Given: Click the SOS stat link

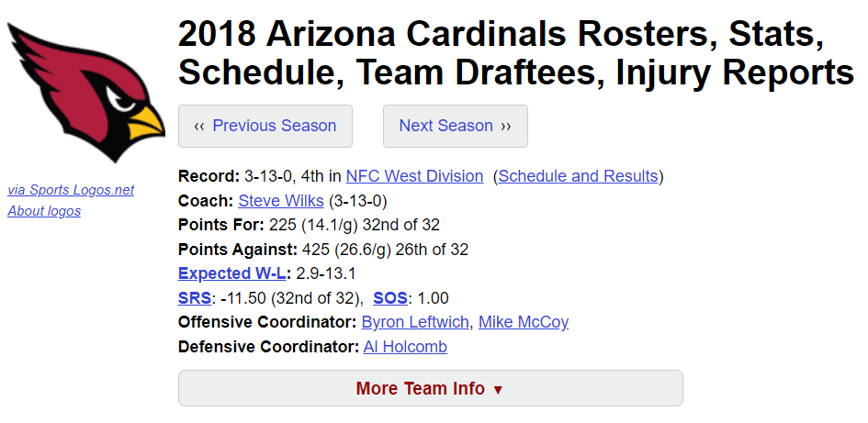Looking at the screenshot, I should tap(390, 298).
